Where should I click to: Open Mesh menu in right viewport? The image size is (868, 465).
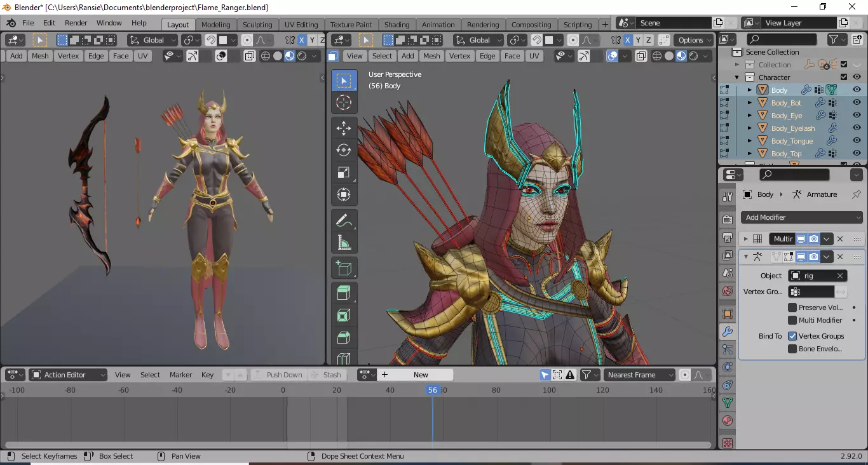coord(431,56)
